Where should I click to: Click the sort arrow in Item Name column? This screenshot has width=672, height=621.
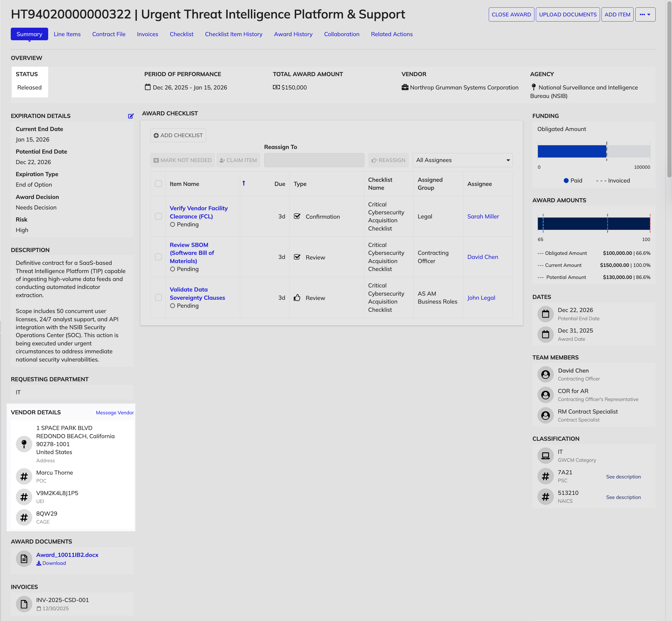[x=244, y=183]
